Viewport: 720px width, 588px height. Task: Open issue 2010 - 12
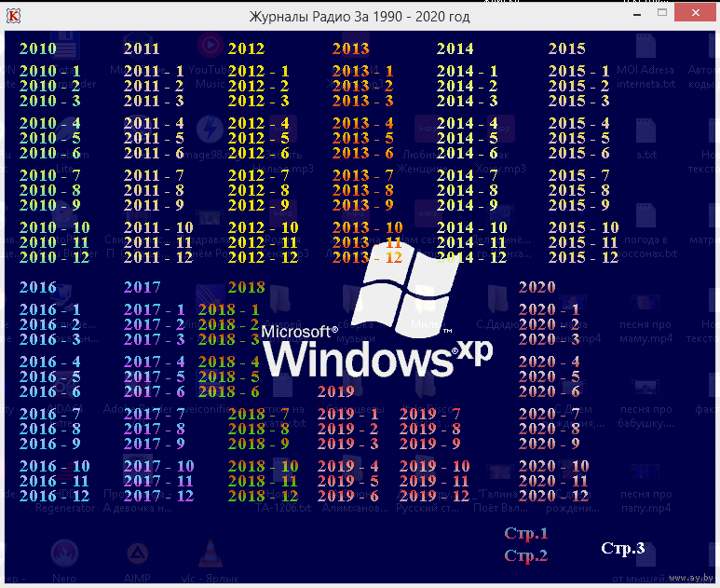pos(54,257)
